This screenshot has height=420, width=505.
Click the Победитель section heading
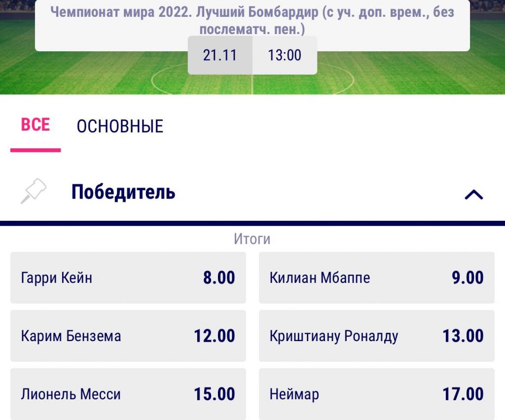pyautogui.click(x=123, y=192)
